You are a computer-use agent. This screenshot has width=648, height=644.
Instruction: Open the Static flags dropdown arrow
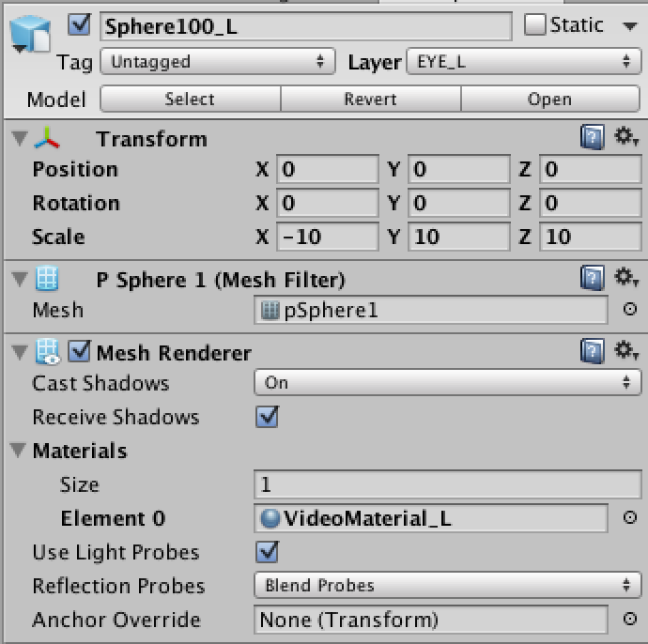(x=630, y=26)
